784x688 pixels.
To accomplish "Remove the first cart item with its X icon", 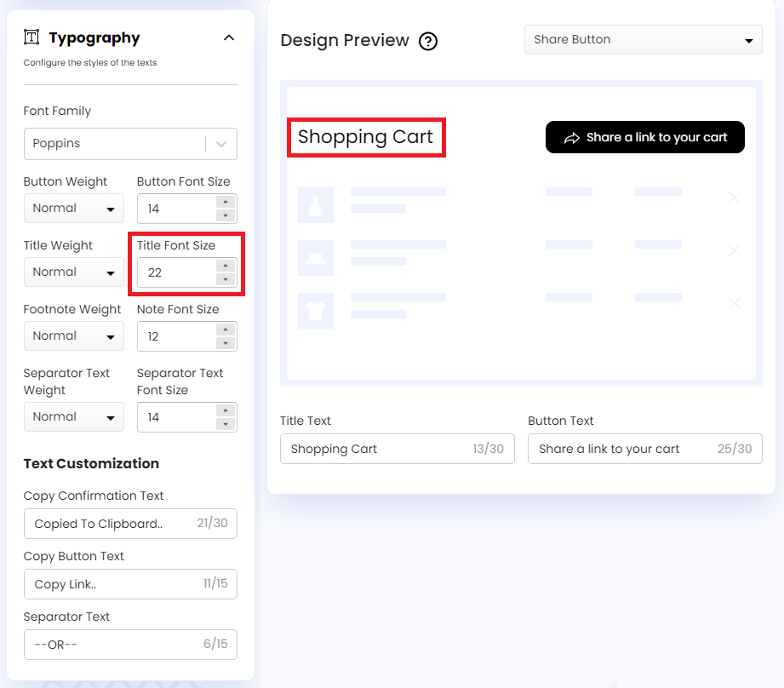I will (x=734, y=198).
